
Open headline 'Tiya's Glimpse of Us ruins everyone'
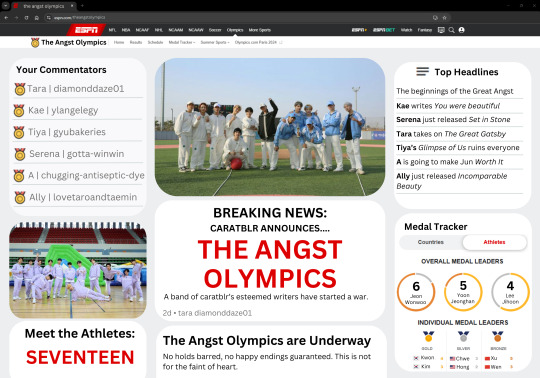458,148
